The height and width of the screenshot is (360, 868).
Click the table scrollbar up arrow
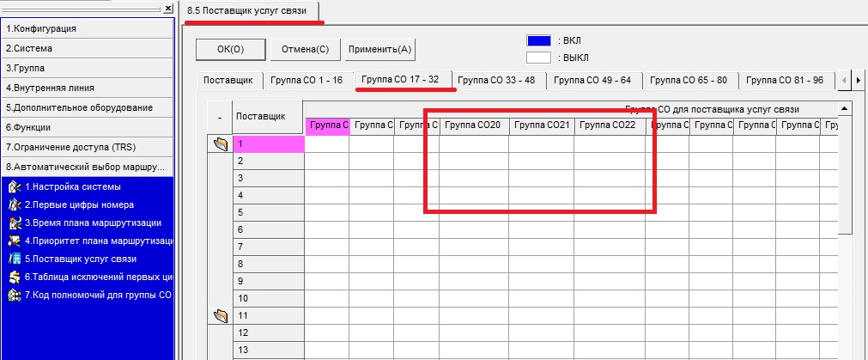point(845,108)
